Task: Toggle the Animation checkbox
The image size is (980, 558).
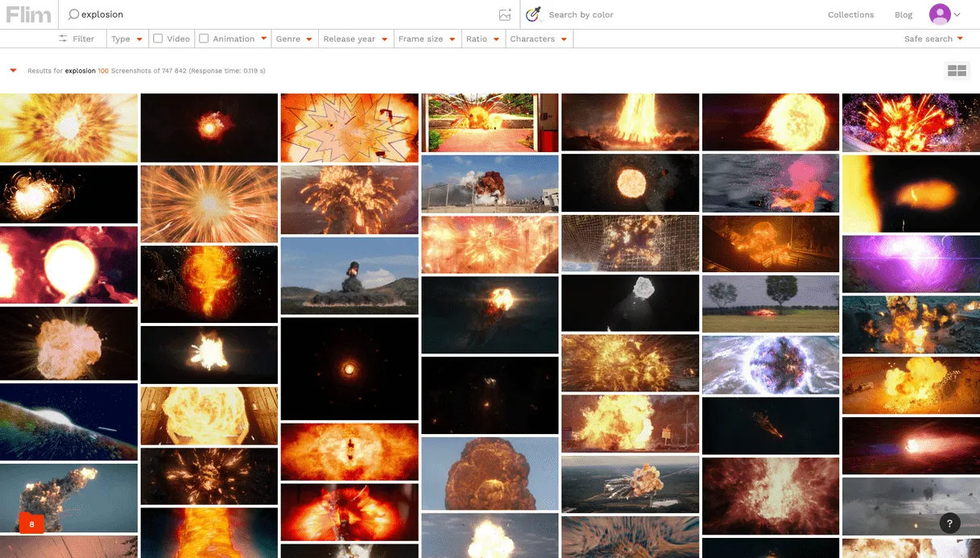Action: pyautogui.click(x=204, y=39)
